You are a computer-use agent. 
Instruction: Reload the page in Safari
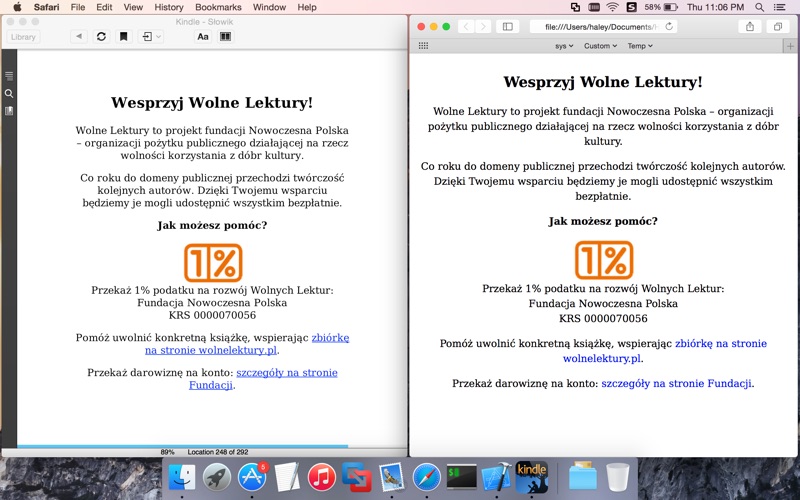click(x=669, y=27)
